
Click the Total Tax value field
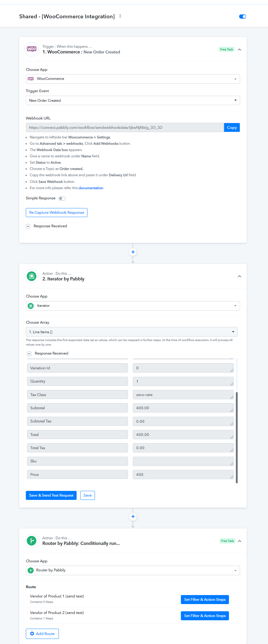tap(183, 448)
